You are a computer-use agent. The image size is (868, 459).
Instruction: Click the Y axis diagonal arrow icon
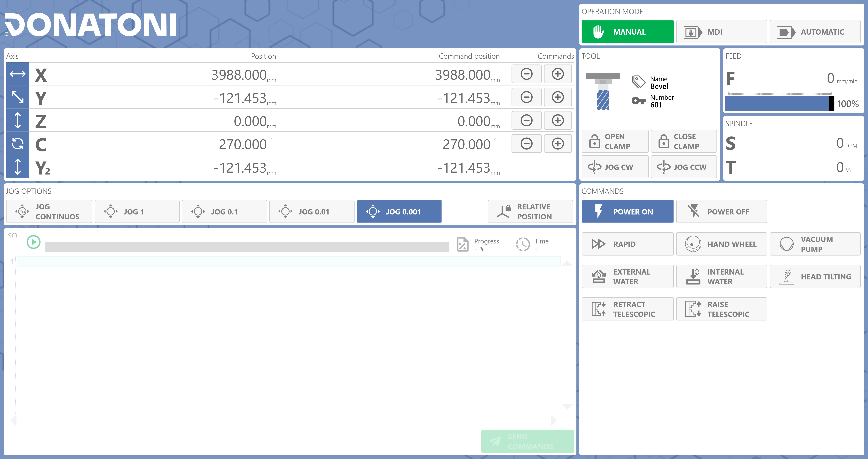18,97
